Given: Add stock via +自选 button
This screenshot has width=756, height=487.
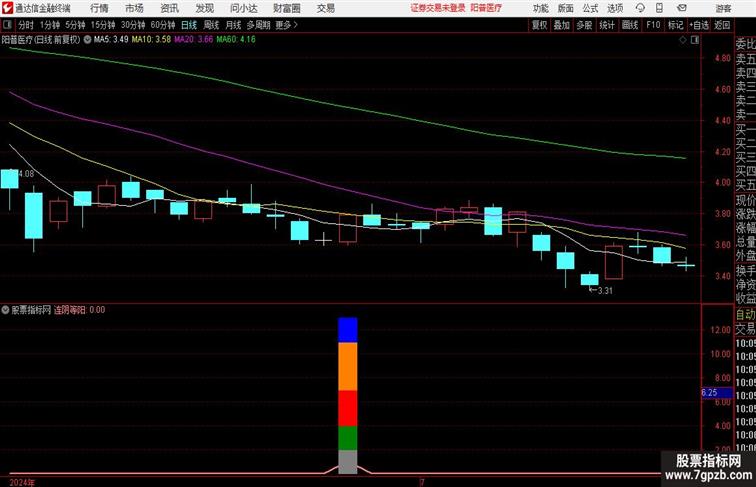Looking at the screenshot, I should 699,25.
